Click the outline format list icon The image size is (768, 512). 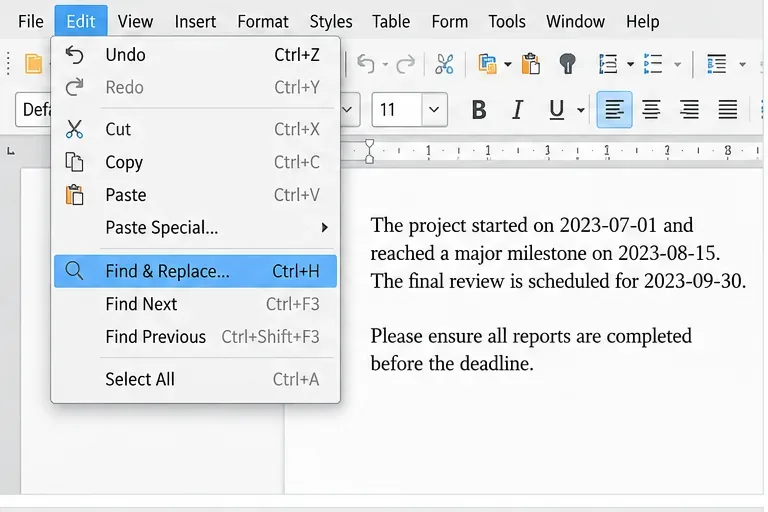(717, 64)
